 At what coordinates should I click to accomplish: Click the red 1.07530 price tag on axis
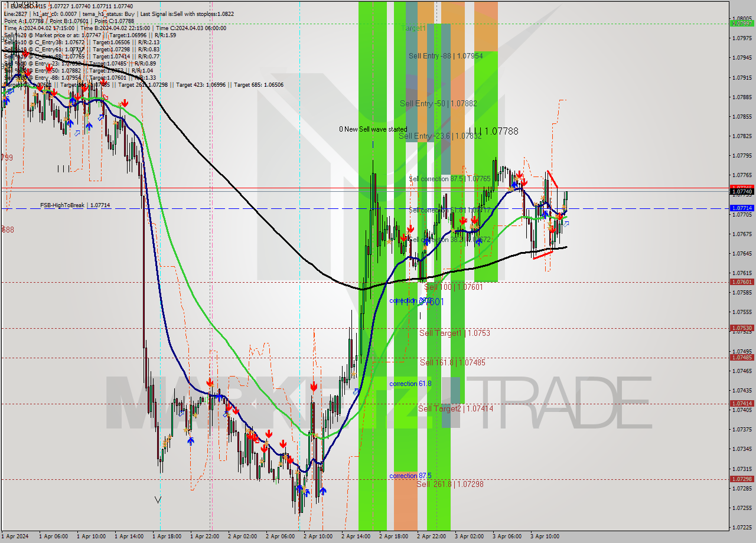coord(742,328)
